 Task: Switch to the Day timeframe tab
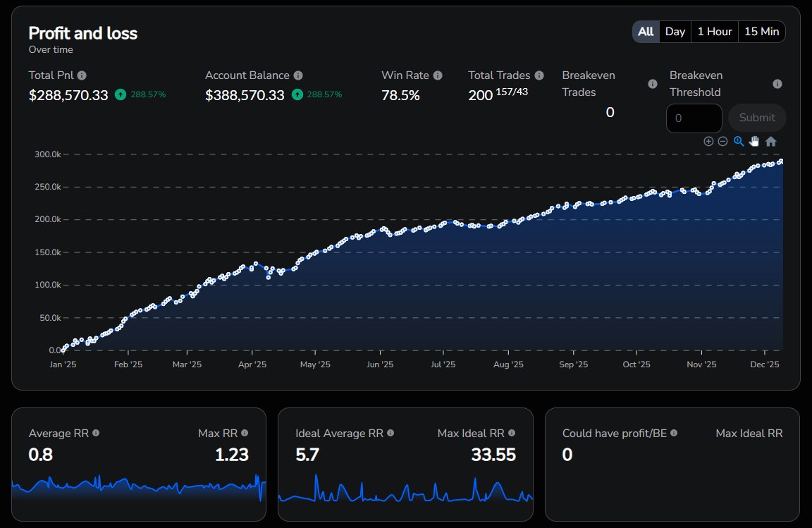point(675,32)
